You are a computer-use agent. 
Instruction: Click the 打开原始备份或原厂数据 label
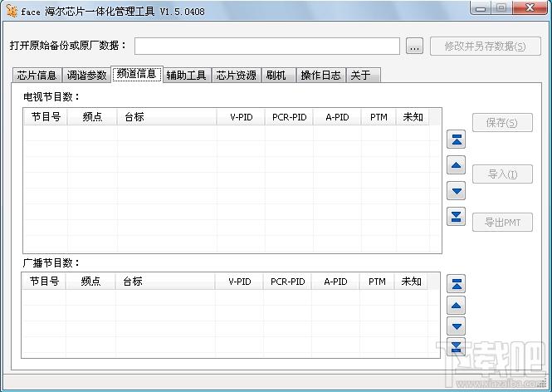[x=68, y=46]
